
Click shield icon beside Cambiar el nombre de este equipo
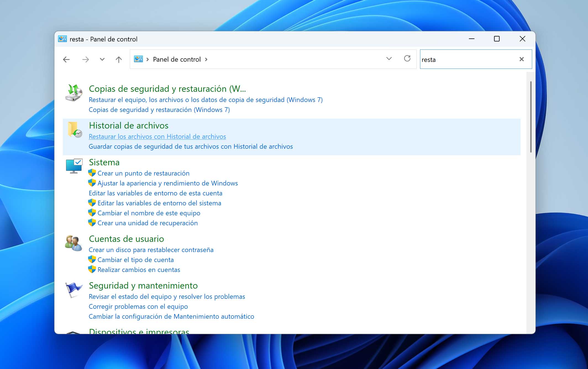click(x=92, y=213)
